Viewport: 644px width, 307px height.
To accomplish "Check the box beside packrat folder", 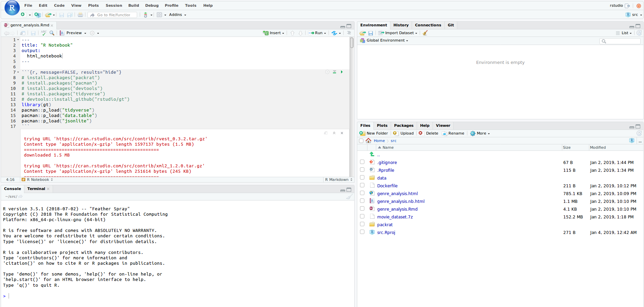I will (362, 224).
